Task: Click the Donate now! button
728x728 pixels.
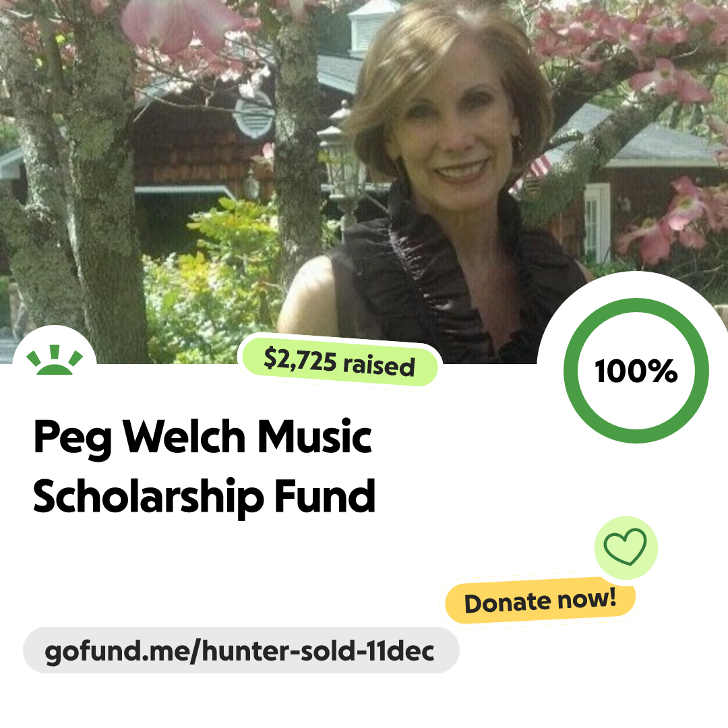Action: (x=540, y=601)
